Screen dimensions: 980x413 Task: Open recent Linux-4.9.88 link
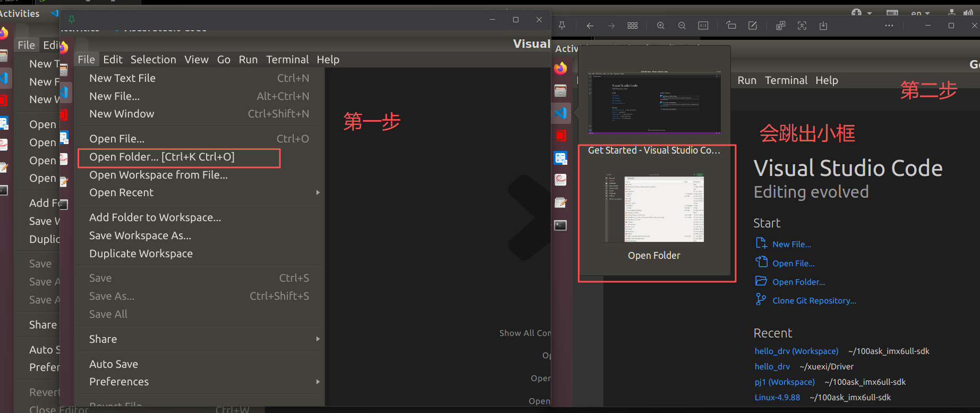click(x=777, y=398)
